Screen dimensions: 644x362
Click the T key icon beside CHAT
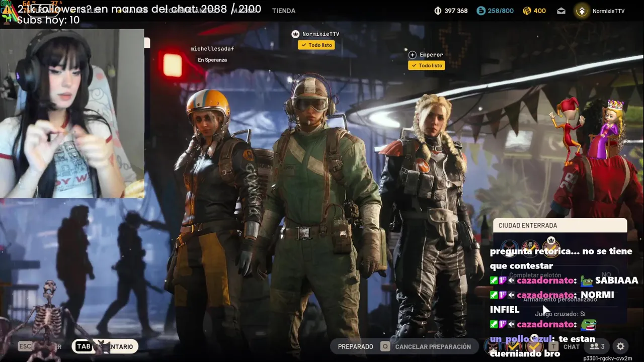pyautogui.click(x=553, y=346)
